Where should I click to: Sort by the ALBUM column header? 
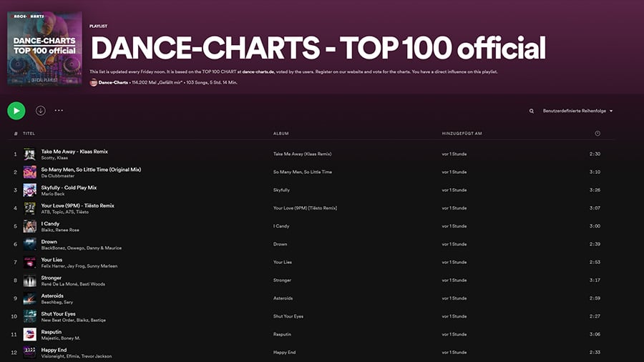tap(281, 133)
